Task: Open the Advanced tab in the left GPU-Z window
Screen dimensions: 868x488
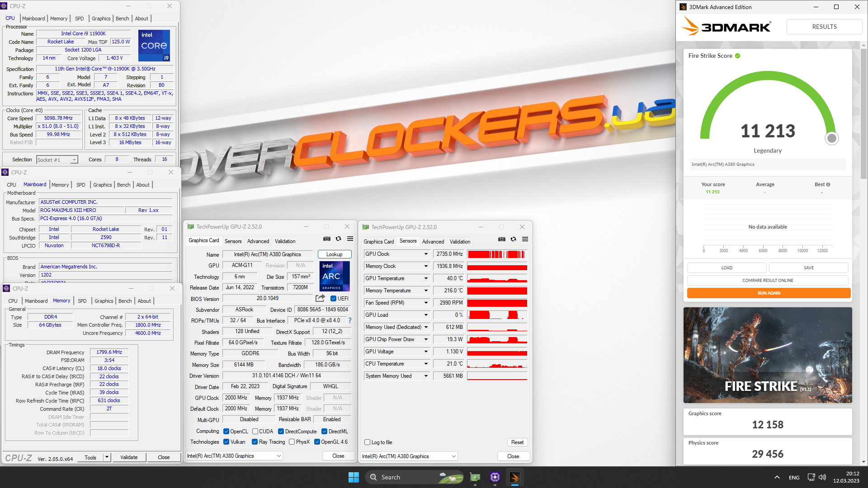Action: click(258, 241)
